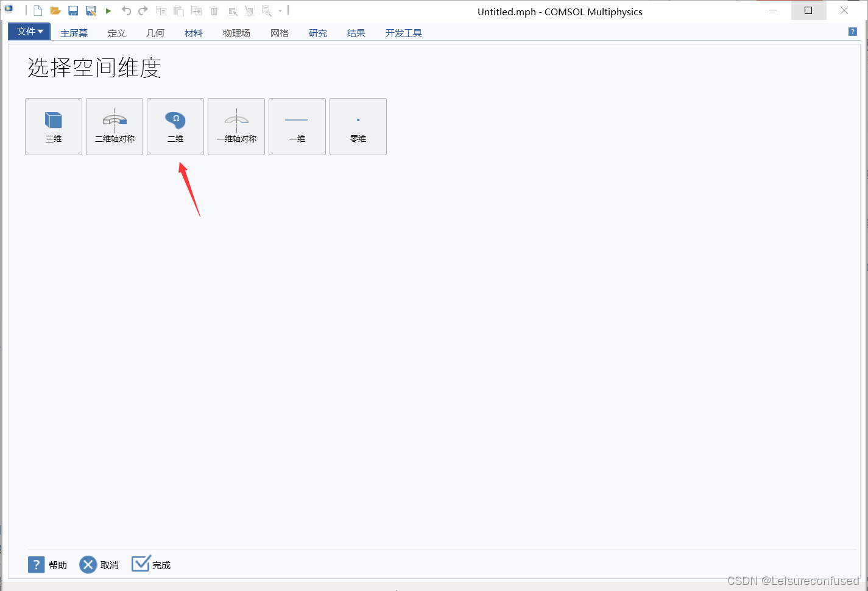Click the blue help question icon top right
868x591 pixels.
(x=853, y=32)
